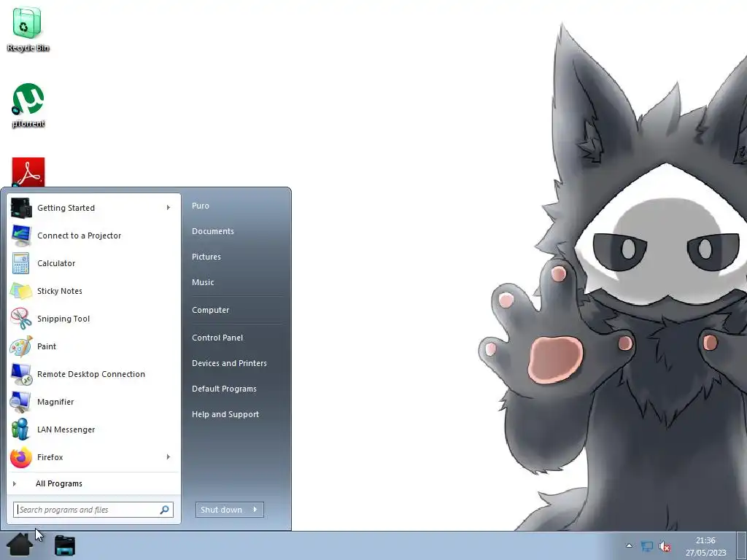Click the Calculator icon
747x560 pixels.
[21, 263]
